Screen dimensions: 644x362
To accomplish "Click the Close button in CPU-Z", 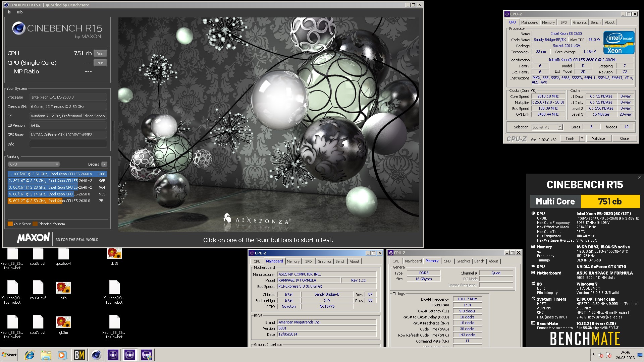I will pos(624,138).
